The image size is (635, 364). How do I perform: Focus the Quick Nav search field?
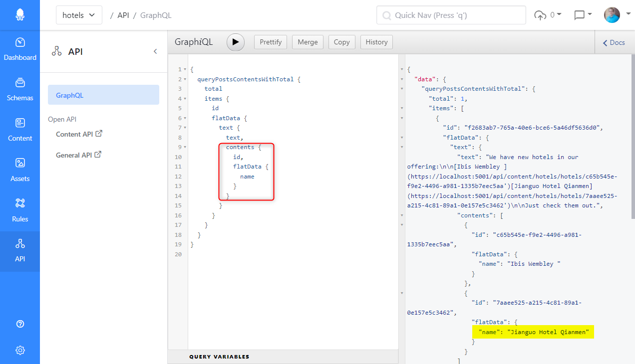pos(451,15)
